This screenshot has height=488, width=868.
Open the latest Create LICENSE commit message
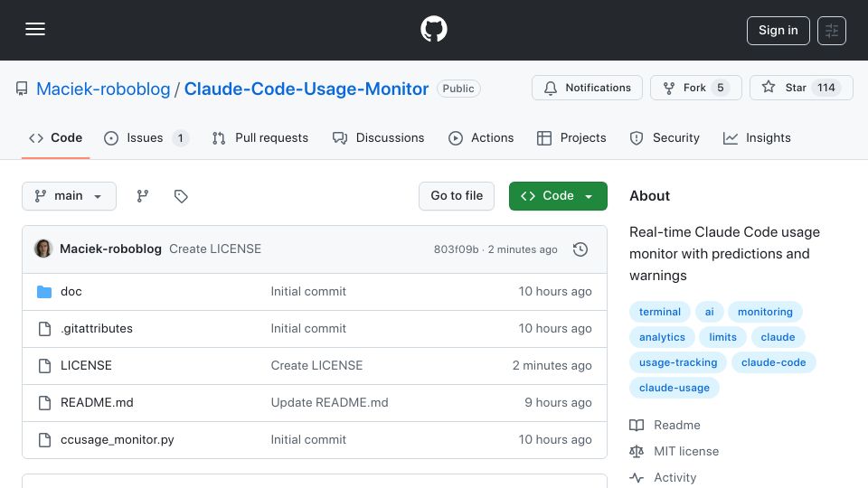pos(215,249)
